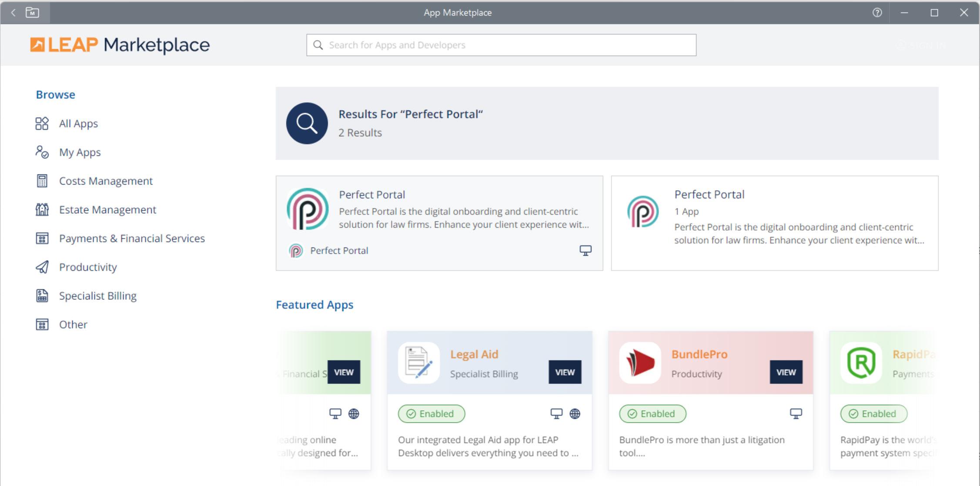Screen dimensions: 980x486
Task: Click globe icon on leftmost featured card
Action: point(354,414)
